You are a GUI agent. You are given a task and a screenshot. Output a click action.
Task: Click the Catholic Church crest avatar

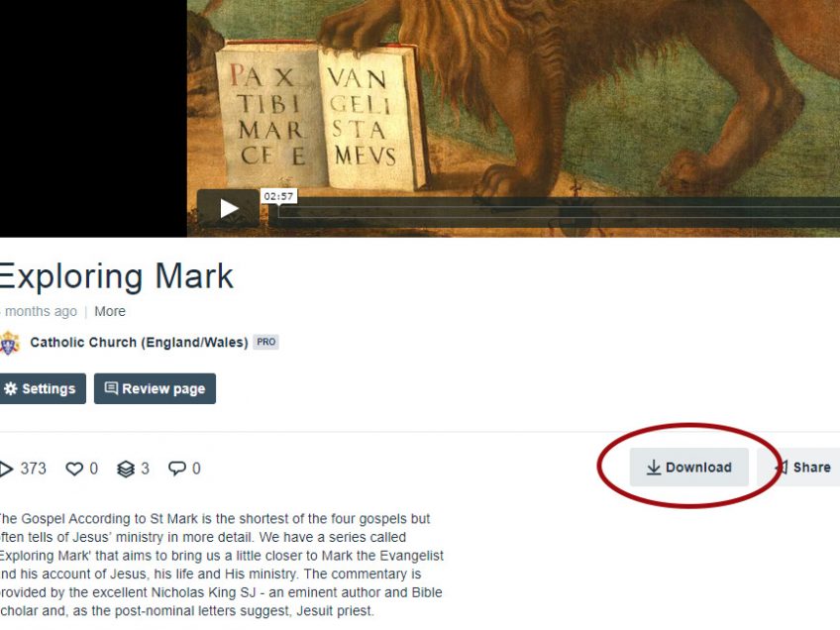9,343
